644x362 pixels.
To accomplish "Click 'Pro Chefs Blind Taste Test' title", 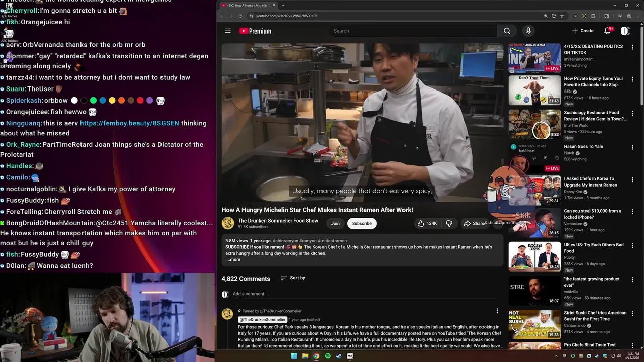I will click(590, 345).
